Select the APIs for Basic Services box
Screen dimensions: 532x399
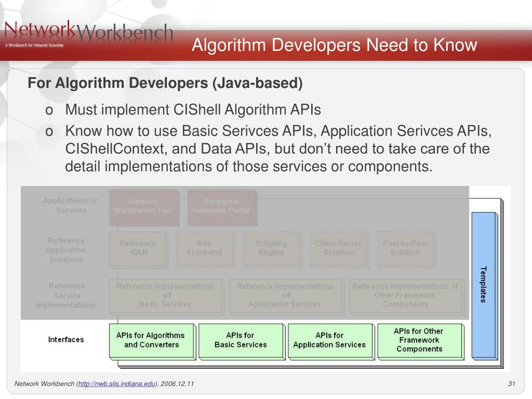(242, 342)
